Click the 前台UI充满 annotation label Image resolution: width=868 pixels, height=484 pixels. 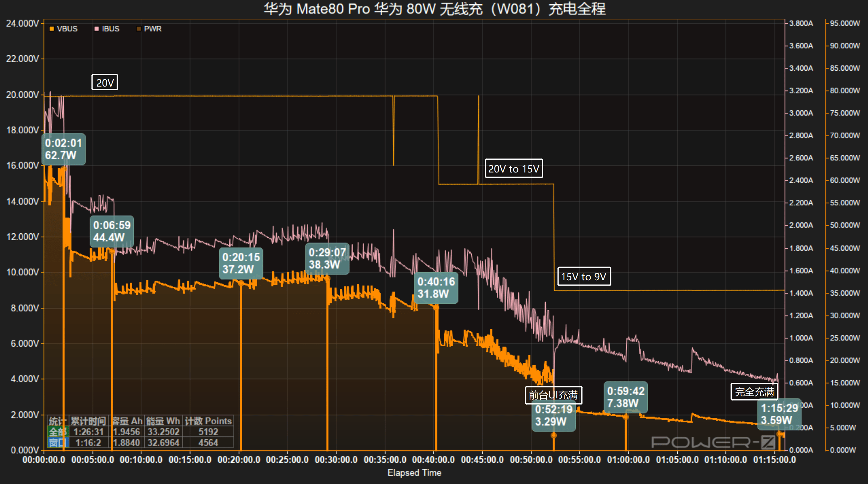pyautogui.click(x=554, y=395)
